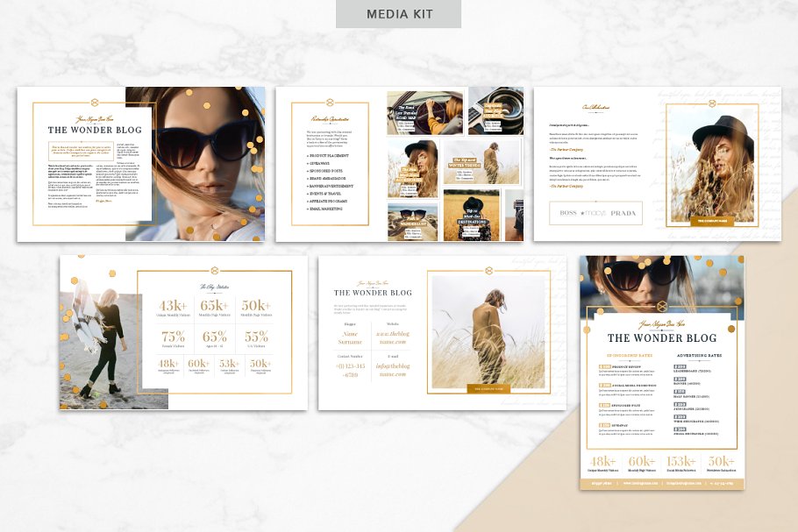The width and height of the screenshot is (798, 532).
Task: Click the gold caption button under wheat field photo
Action: (489, 387)
